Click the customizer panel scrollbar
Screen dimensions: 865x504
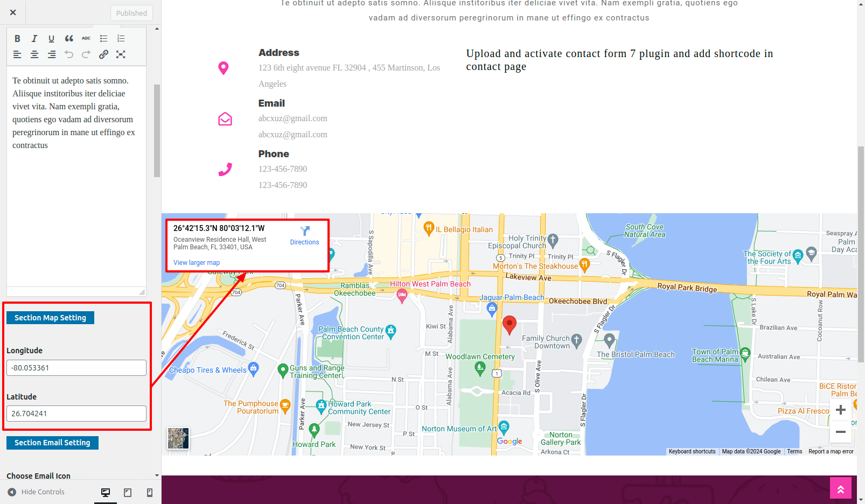(157, 131)
